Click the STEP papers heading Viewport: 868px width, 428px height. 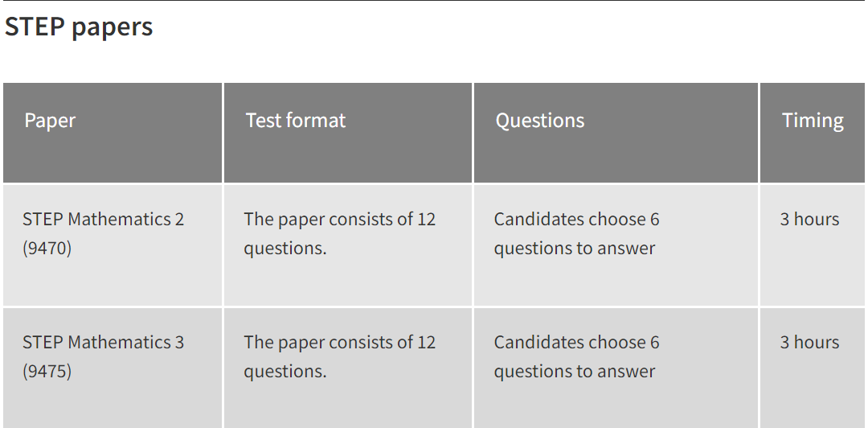pyautogui.click(x=79, y=27)
